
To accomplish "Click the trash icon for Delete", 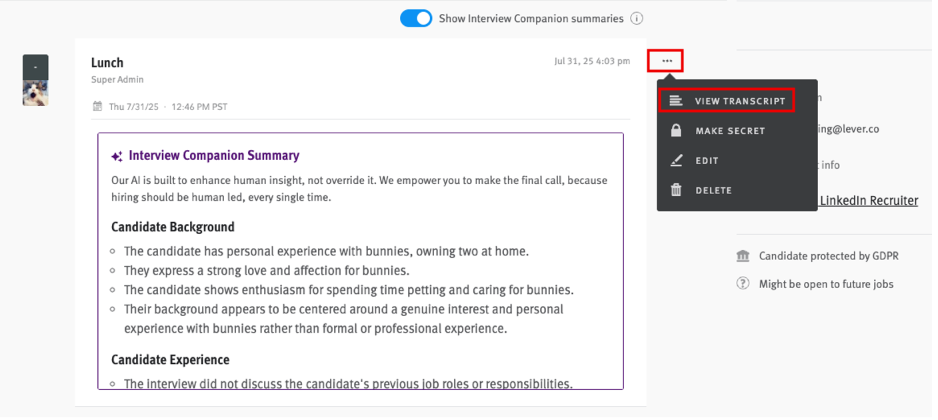I will coord(677,190).
